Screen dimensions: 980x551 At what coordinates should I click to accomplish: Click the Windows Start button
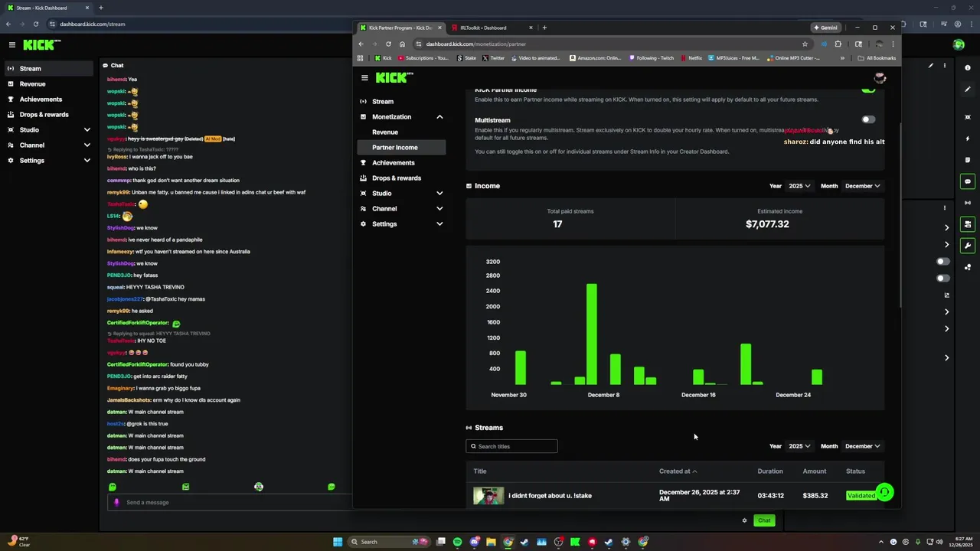tap(337, 542)
